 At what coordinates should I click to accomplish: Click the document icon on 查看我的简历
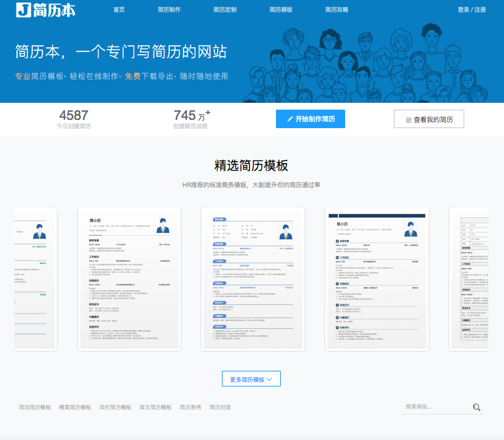409,120
